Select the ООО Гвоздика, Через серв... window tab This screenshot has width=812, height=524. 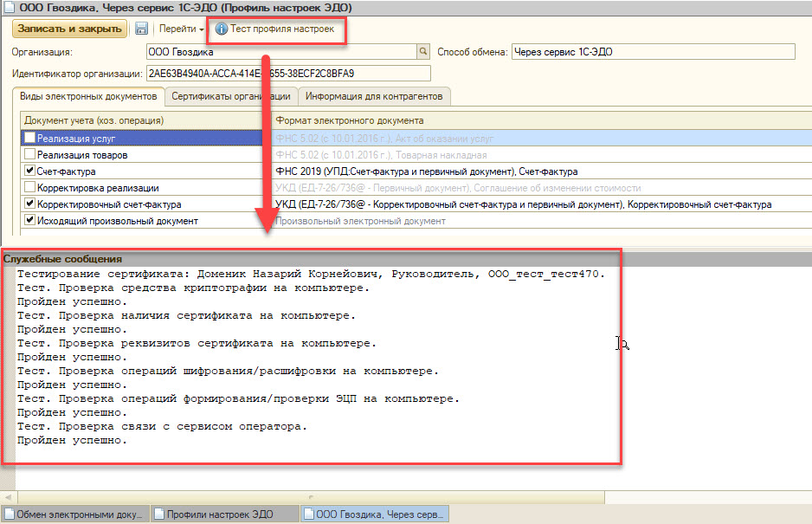click(375, 514)
